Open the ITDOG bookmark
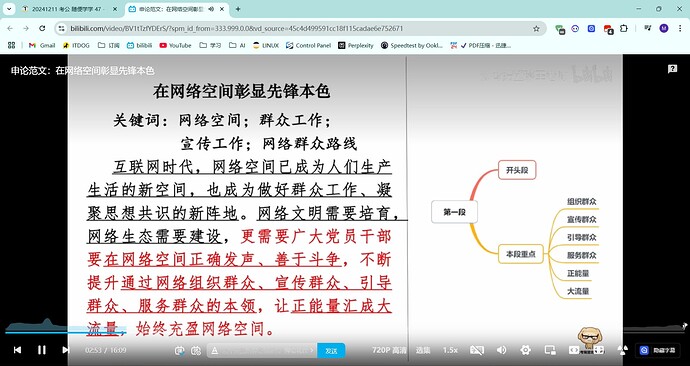This screenshot has height=366, width=690. (x=76, y=45)
